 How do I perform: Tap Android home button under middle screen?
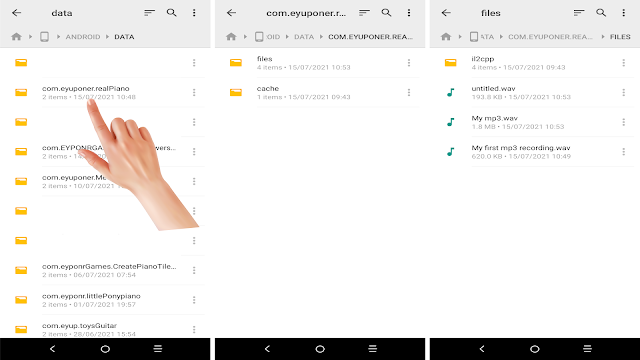click(320, 349)
